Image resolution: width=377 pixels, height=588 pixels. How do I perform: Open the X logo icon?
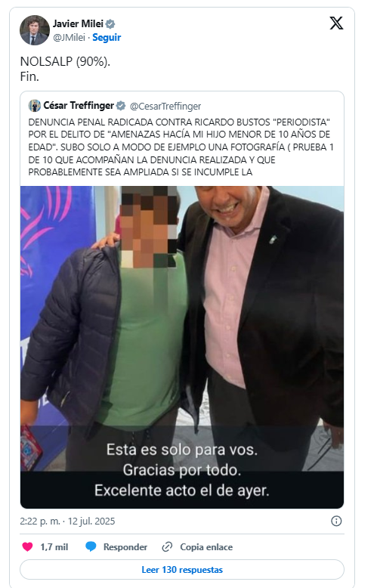336,23
